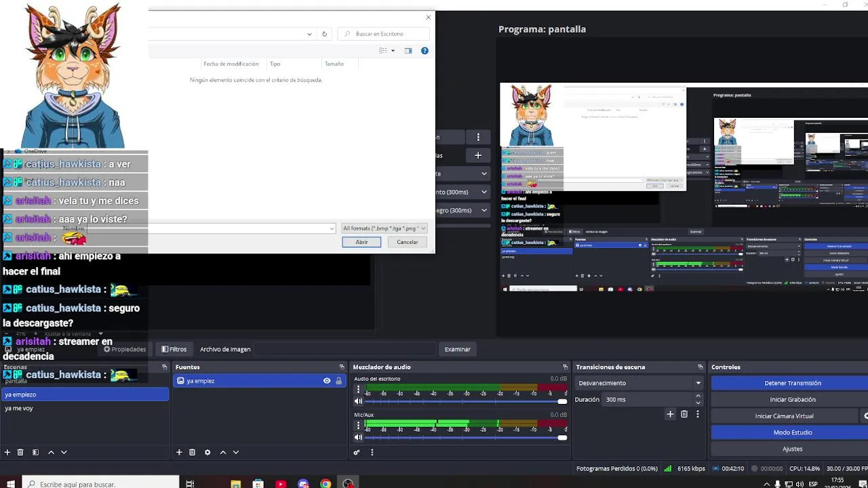Viewport: 868px width, 488px height.
Task: Sort by Fecha de modificación column
Action: (231, 64)
